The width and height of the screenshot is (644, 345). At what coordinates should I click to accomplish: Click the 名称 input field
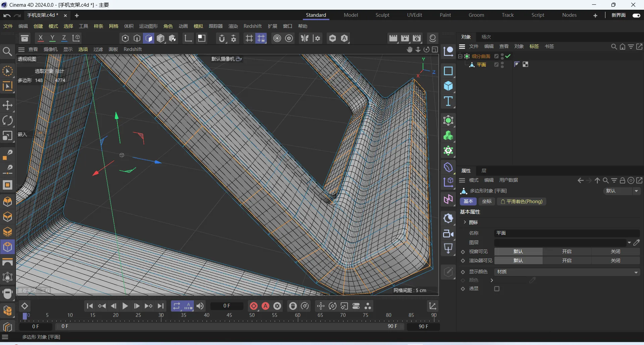[567, 233]
